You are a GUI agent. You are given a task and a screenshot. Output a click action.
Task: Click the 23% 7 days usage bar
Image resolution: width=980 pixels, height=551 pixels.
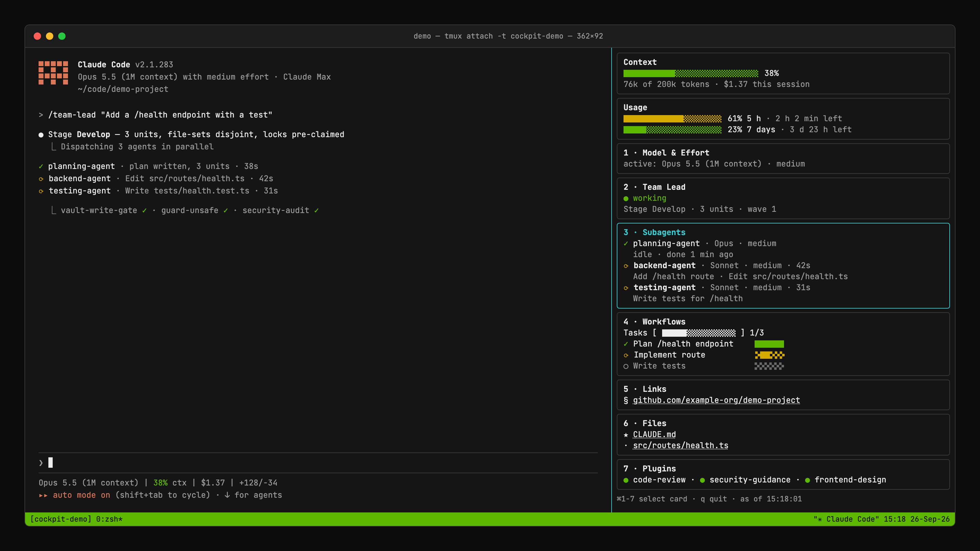672,130
